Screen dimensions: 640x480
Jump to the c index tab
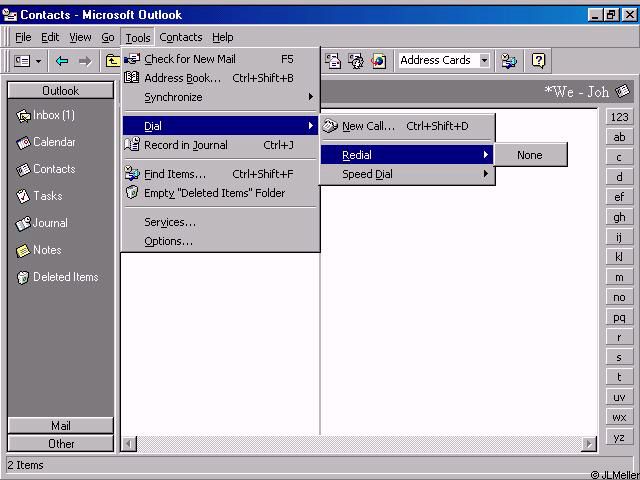tap(619, 157)
